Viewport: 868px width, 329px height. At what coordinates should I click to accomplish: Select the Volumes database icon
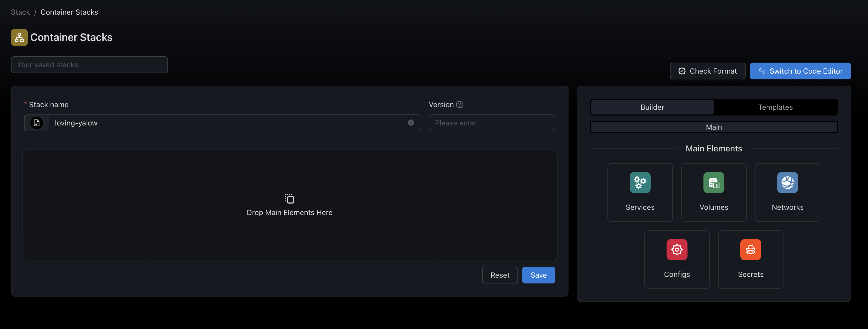(713, 183)
